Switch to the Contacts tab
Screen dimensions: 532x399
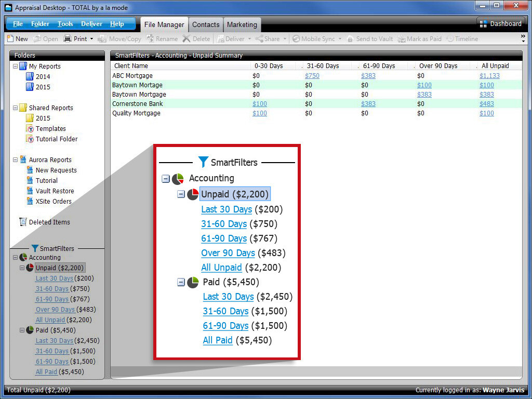206,25
